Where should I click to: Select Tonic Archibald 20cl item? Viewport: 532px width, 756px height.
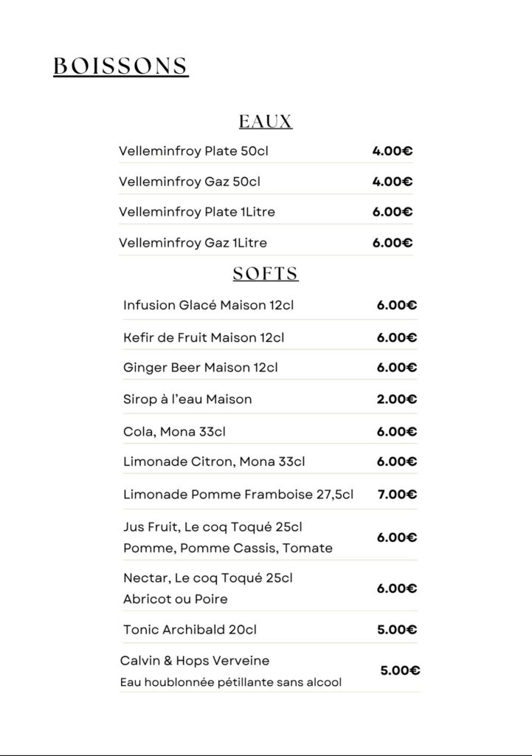(190, 630)
